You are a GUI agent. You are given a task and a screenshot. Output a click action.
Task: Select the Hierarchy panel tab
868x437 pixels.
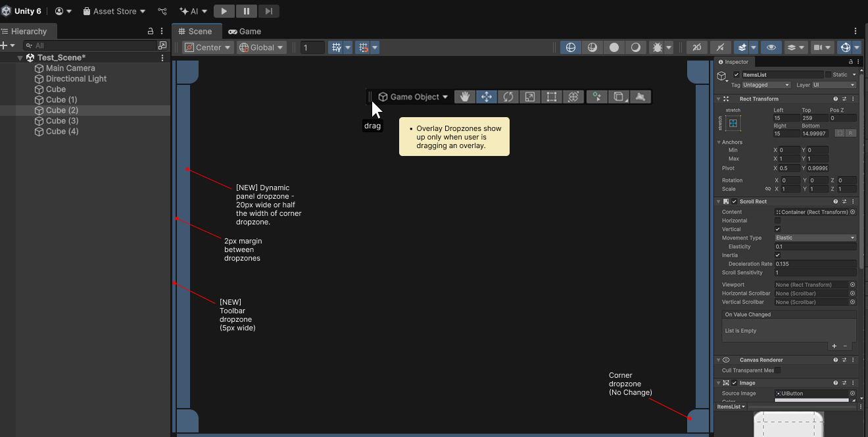pos(28,31)
